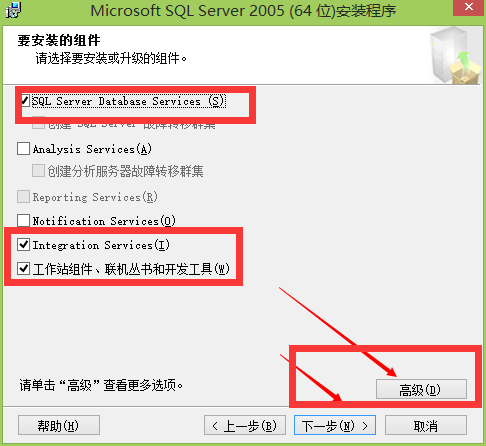Click the 帮助(H) help button
486x446 pixels.
(x=59, y=425)
